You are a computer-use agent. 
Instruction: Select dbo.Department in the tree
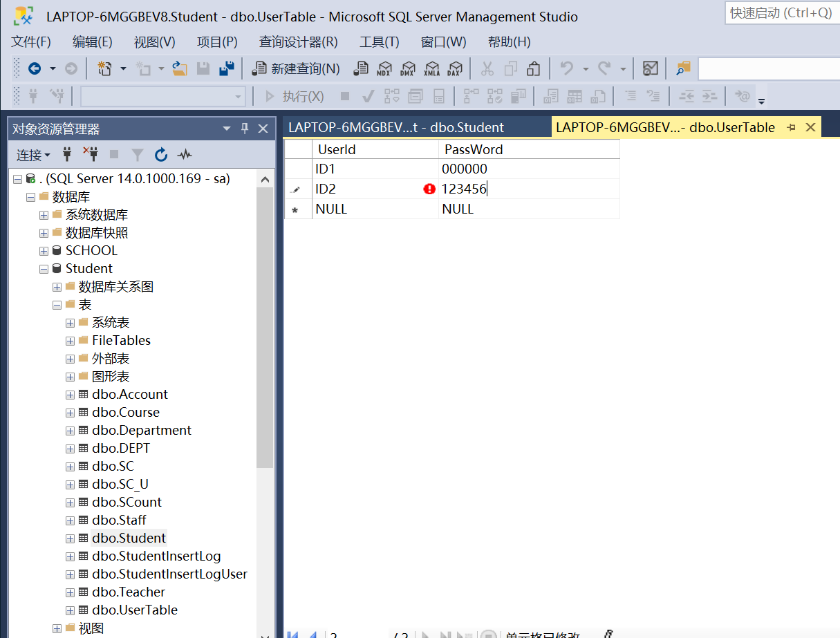click(142, 431)
